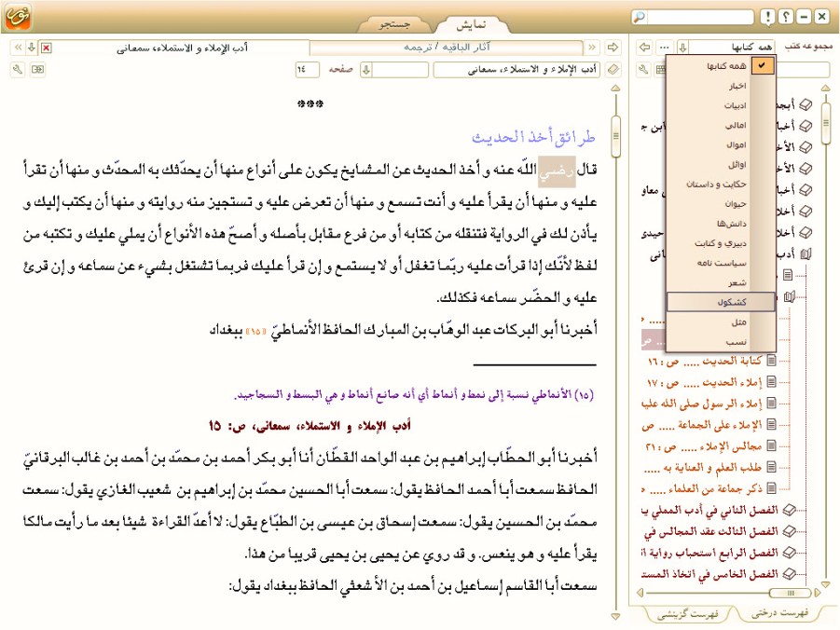Open tree entry مجالس الإملاء ص ۲۱
The image size is (840, 630).
pyautogui.click(x=705, y=445)
